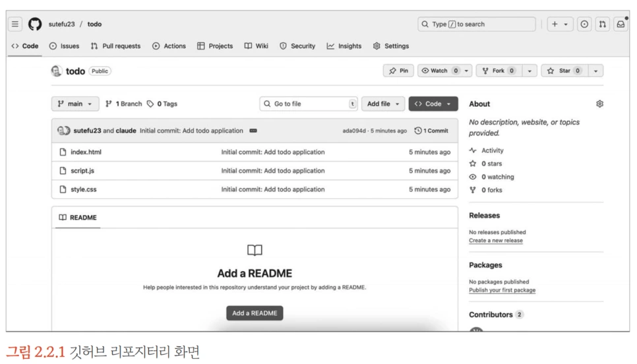Expand the Watch dropdown arrow
Image resolution: width=637 pixels, height=364 pixels.
click(x=467, y=71)
